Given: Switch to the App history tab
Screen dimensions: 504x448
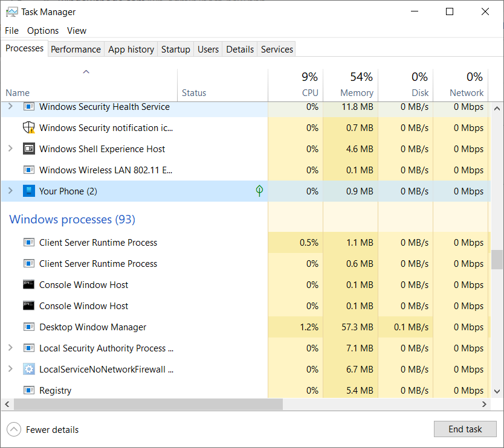Looking at the screenshot, I should coord(131,49).
